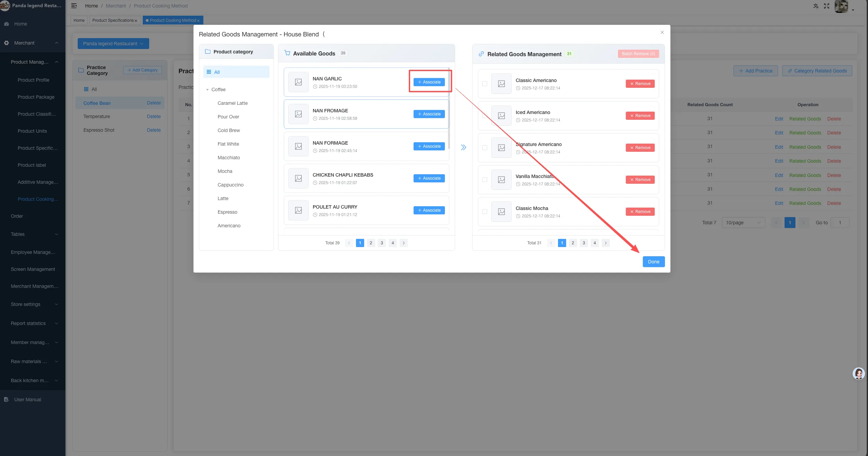Go to page 2 of Related Goods
The width and height of the screenshot is (868, 456).
coord(573,243)
